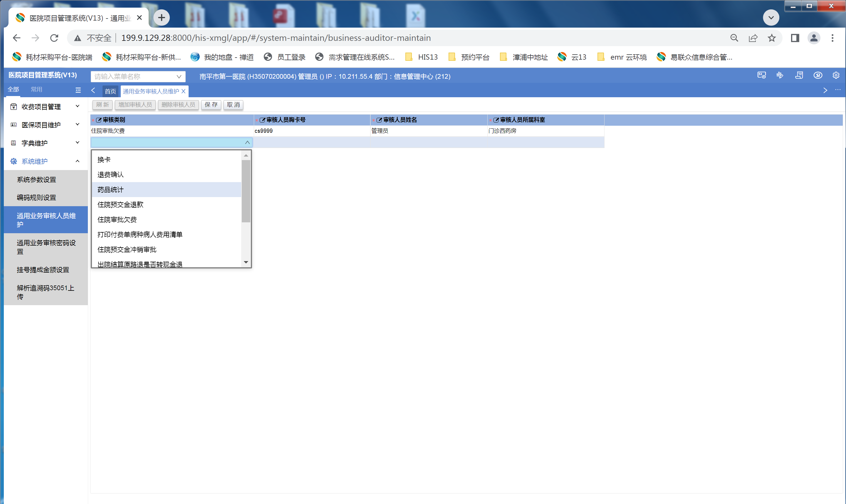Open 系统参数设置 in the sidebar
Viewport: 846px width, 504px height.
click(x=36, y=180)
